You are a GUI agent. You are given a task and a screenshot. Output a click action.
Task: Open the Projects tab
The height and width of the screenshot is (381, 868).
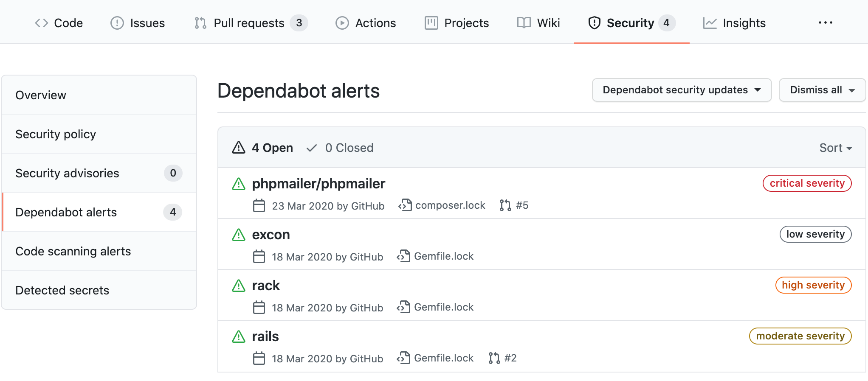tap(457, 23)
